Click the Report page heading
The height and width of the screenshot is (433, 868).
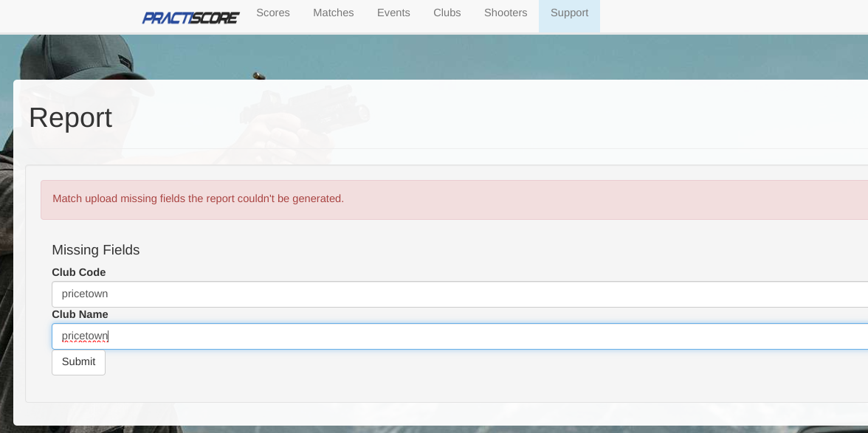(x=70, y=118)
